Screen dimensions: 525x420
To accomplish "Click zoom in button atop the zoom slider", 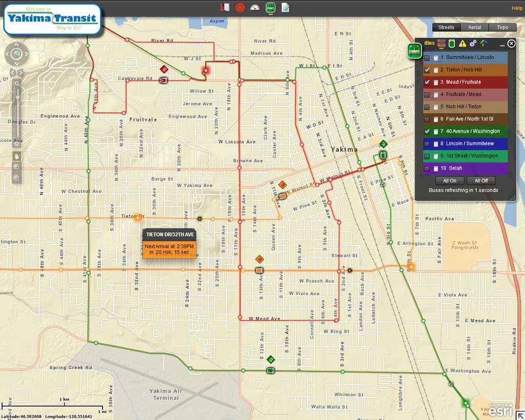I will (x=16, y=83).
